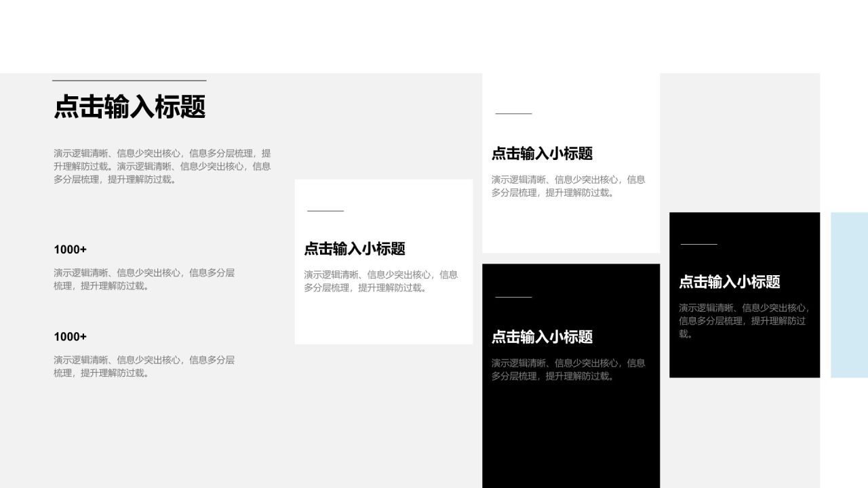Select the long line above the main title
The height and width of the screenshot is (488, 868).
pos(129,81)
